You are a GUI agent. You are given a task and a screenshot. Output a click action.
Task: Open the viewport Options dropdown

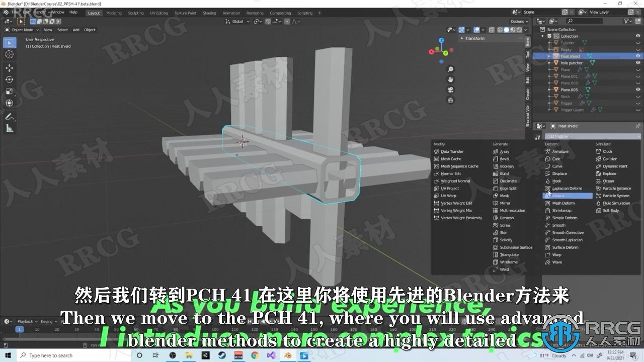pyautogui.click(x=519, y=22)
